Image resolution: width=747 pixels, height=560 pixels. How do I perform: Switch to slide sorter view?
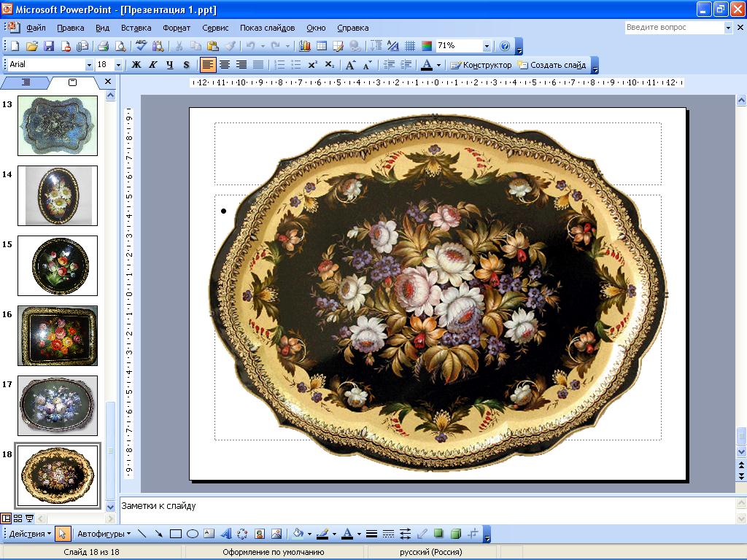point(18,518)
